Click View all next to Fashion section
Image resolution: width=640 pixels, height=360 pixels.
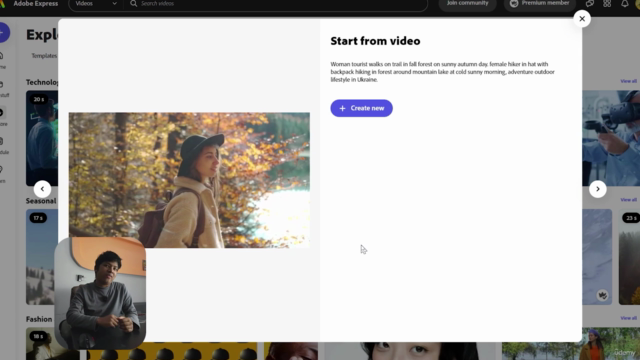tap(628, 318)
